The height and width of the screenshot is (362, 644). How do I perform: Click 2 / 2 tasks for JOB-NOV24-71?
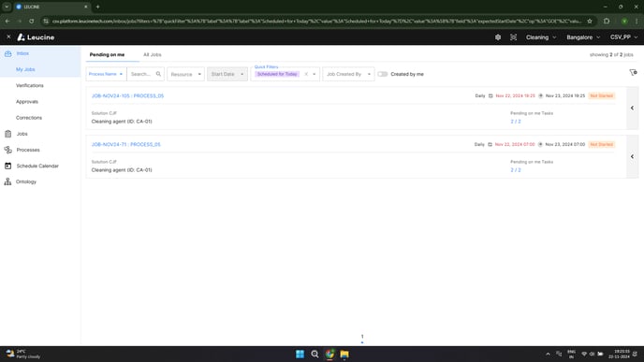coord(516,170)
